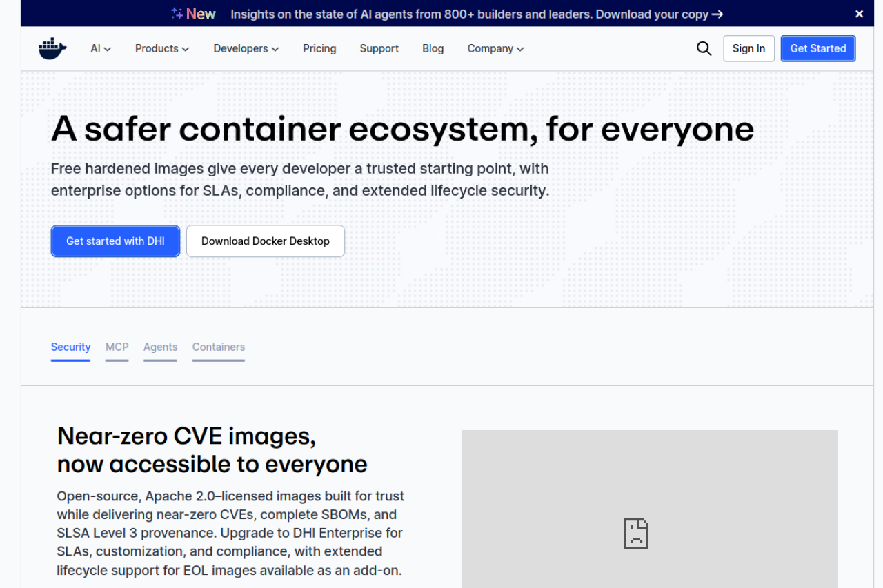Open the Developers dropdown menu
The width and height of the screenshot is (883, 588).
pyautogui.click(x=246, y=48)
